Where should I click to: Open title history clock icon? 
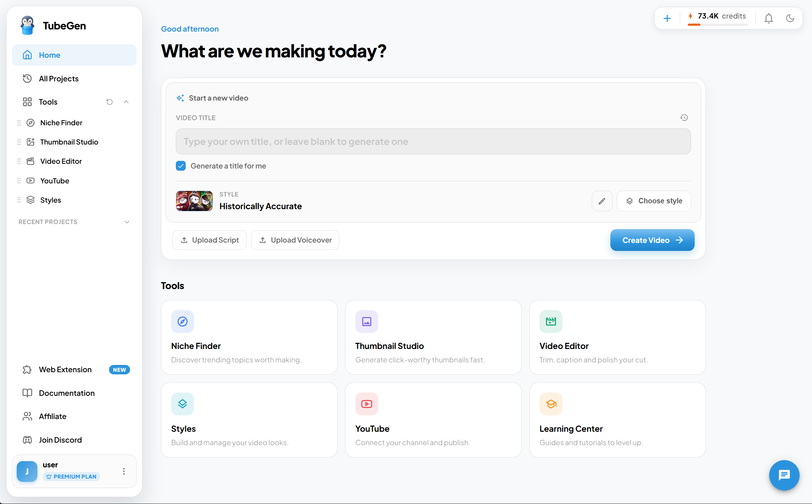click(x=684, y=118)
